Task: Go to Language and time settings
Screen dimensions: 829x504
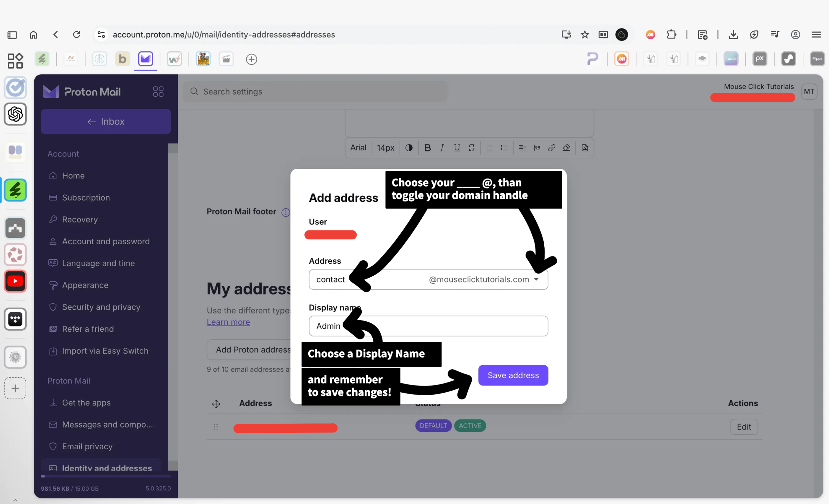Action: tap(98, 263)
